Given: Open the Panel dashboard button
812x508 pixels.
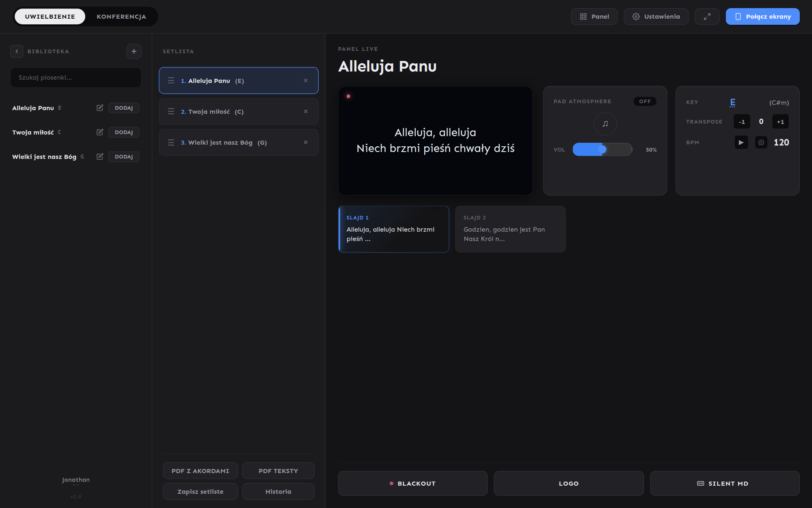Looking at the screenshot, I should (x=594, y=16).
